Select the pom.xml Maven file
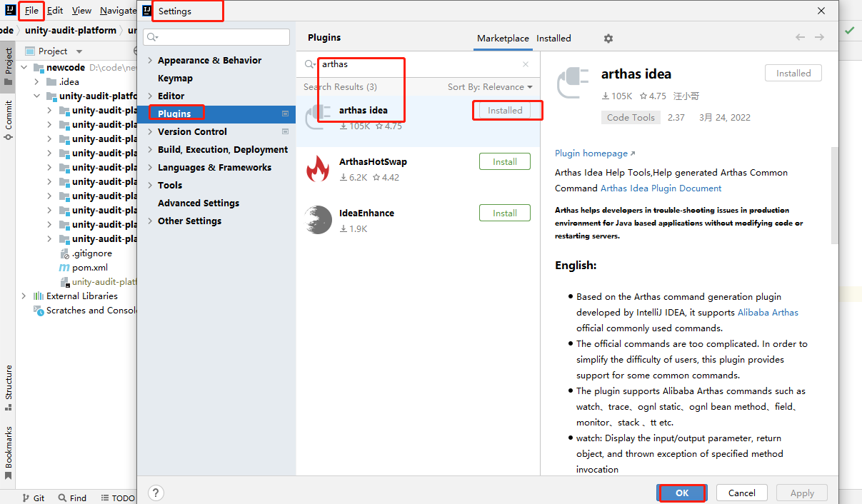Viewport: 862px width, 504px height. [83, 268]
